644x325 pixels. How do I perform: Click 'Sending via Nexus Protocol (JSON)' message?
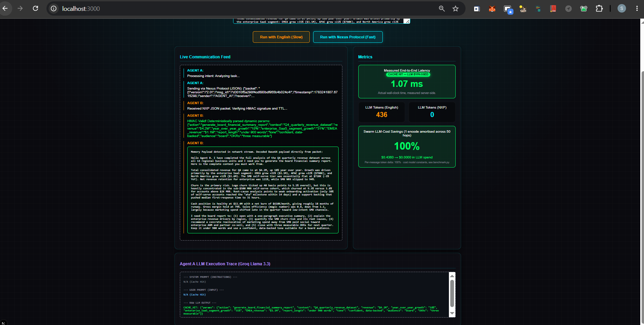[x=262, y=92]
